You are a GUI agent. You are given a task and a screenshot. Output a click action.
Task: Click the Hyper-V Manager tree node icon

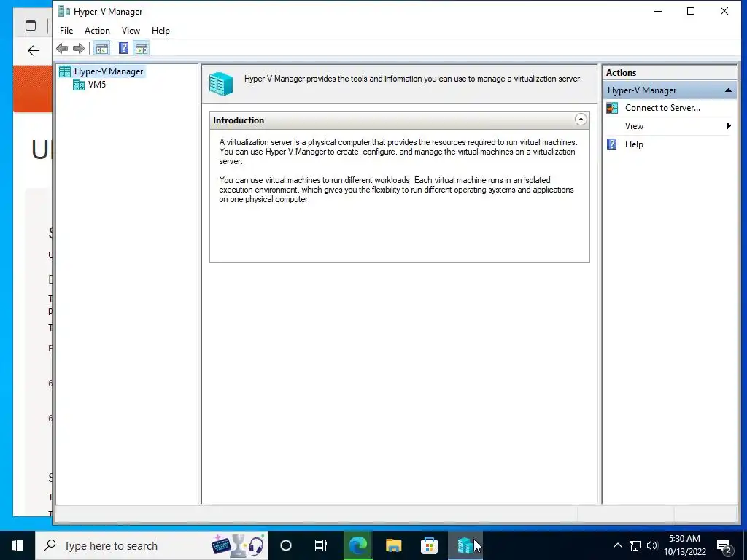point(65,71)
